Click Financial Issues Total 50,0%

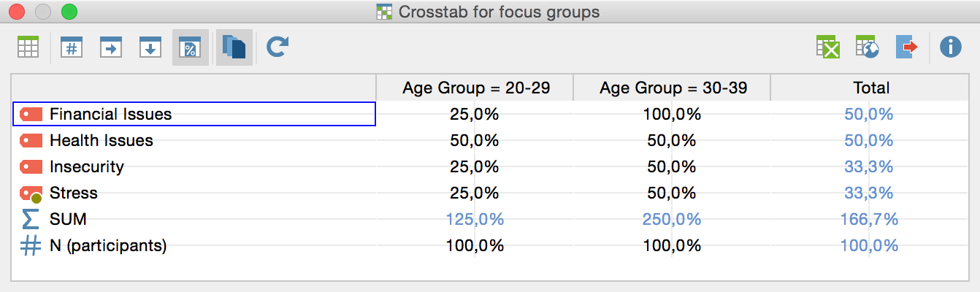coord(869,114)
